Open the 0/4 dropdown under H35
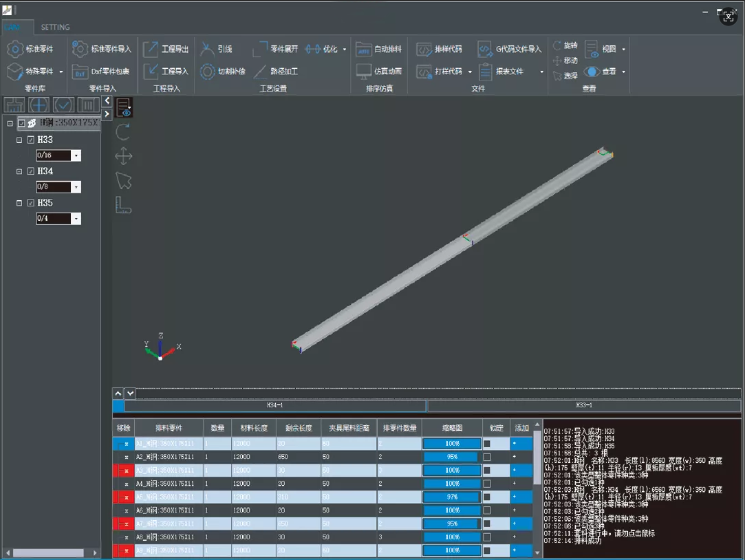The width and height of the screenshot is (745, 560). [x=76, y=219]
